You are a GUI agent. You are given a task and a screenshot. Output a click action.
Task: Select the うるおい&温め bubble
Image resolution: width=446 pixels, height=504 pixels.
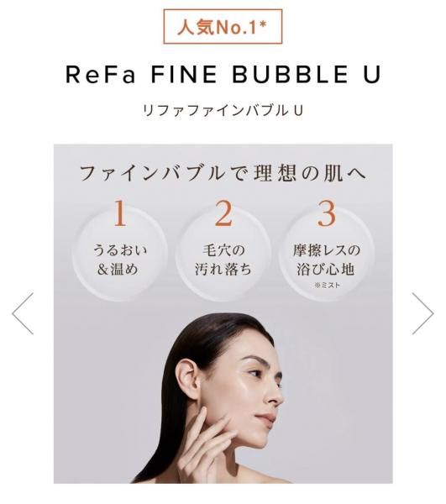[x=120, y=254]
